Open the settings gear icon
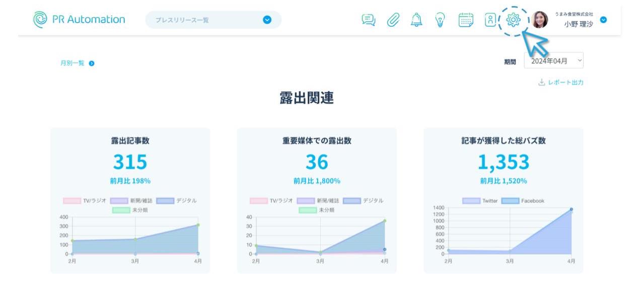 [513, 20]
